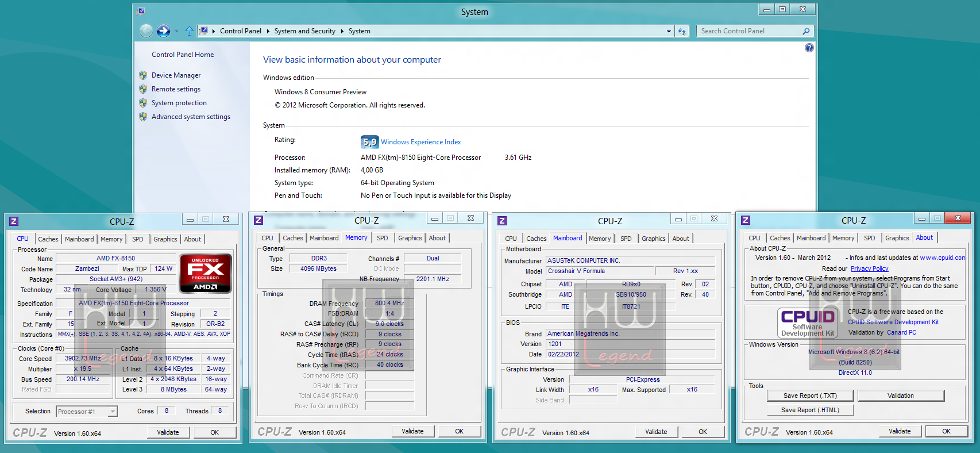Image resolution: width=980 pixels, height=453 pixels.
Task: Open the Canard PC link
Action: [902, 332]
